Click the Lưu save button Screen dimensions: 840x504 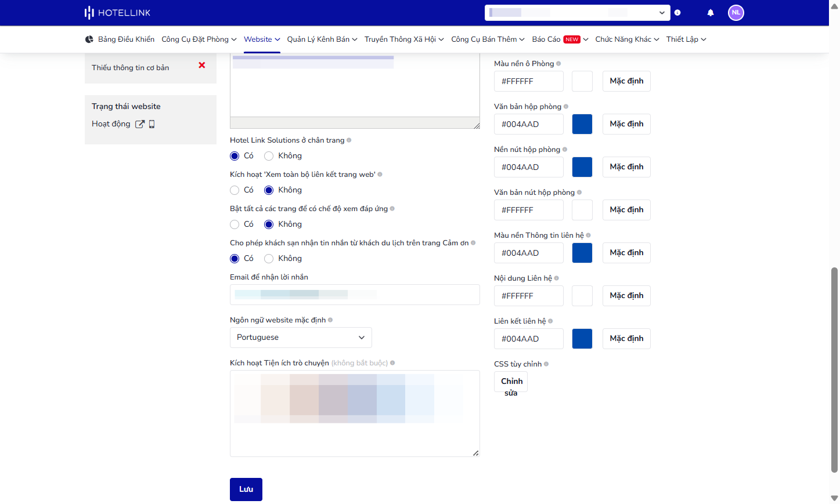coord(246,490)
